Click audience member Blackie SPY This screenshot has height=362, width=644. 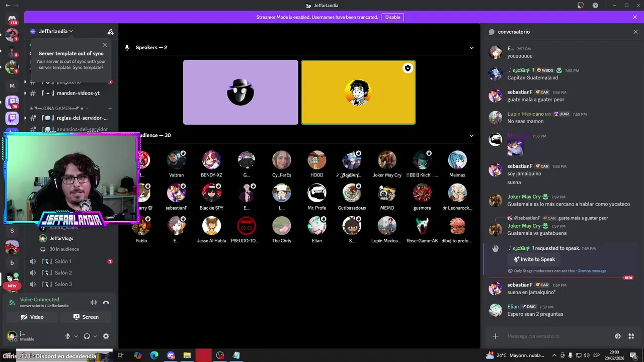(x=211, y=197)
